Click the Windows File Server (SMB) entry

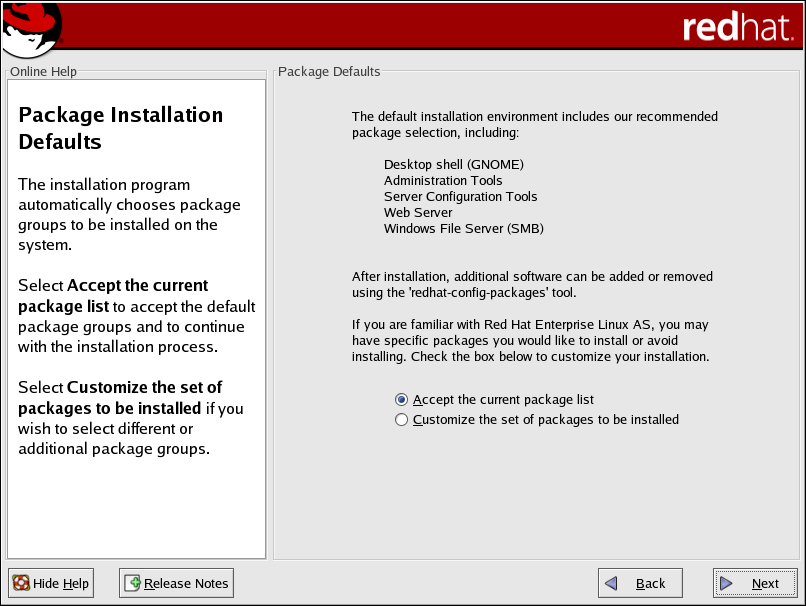[x=463, y=229]
